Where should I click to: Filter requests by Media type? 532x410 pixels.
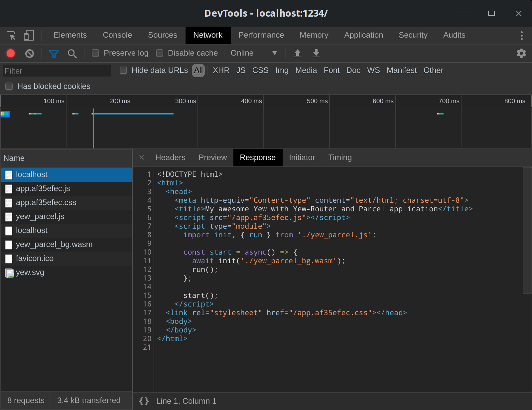[x=306, y=71]
